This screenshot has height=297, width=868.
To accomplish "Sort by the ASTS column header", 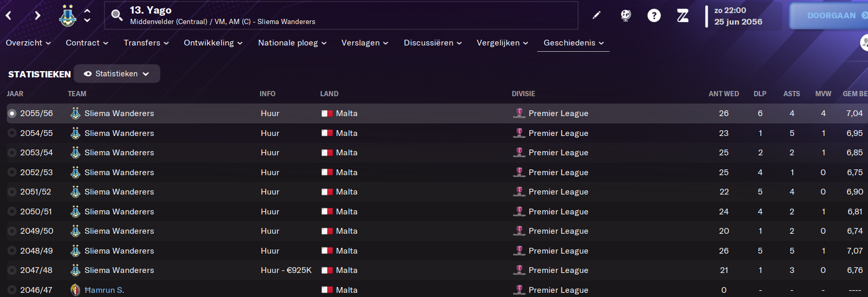I will [791, 94].
